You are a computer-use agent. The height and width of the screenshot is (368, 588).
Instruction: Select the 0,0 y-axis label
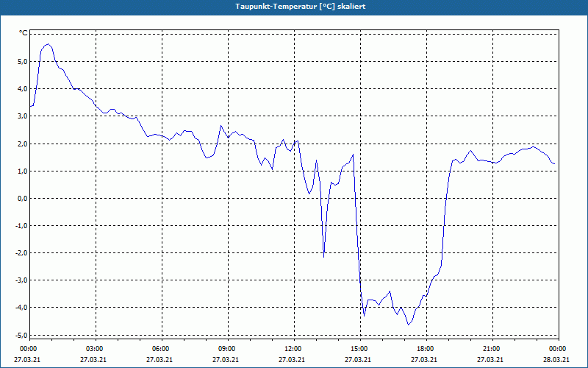[x=23, y=198]
